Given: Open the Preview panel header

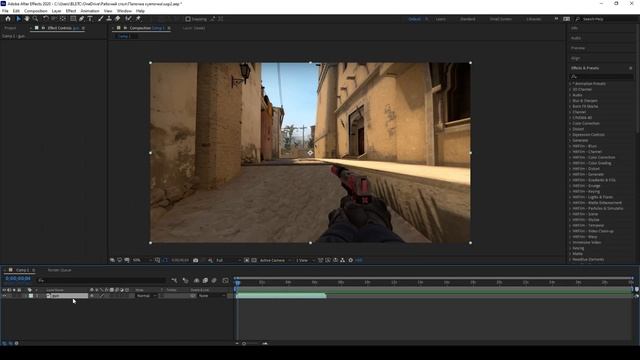Looking at the screenshot, I should point(578,48).
